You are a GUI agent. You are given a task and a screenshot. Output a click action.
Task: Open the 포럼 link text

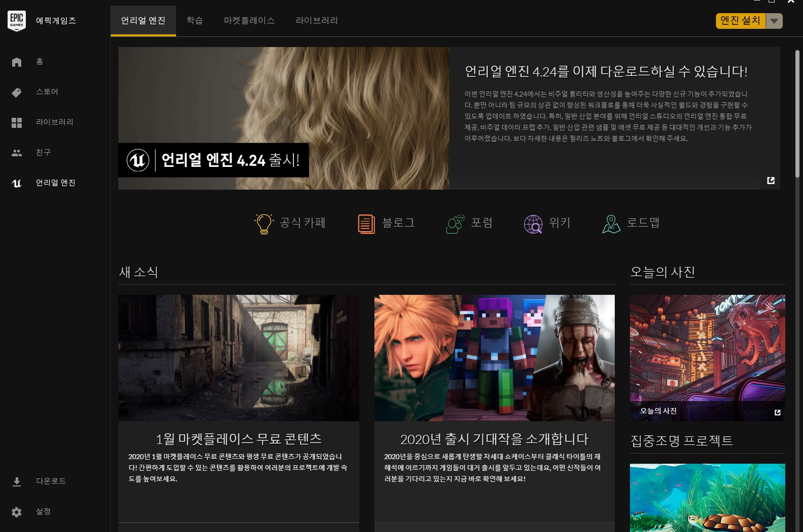(482, 223)
